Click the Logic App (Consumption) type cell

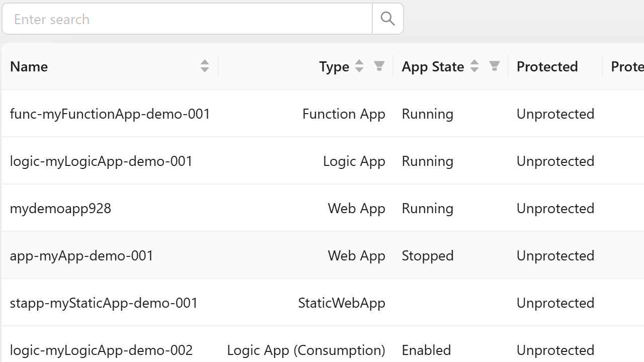click(x=306, y=350)
